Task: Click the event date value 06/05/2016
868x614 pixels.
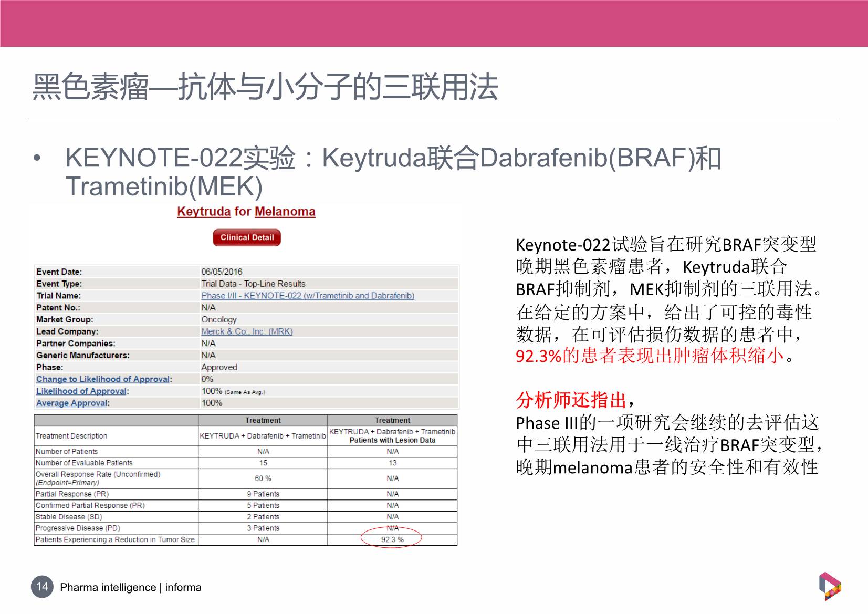Action: pyautogui.click(x=222, y=272)
